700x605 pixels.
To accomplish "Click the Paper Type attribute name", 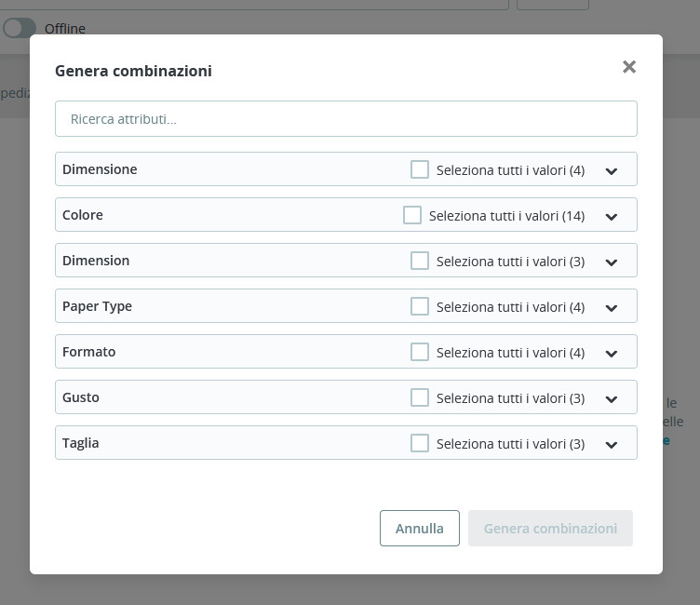I will tap(98, 306).
